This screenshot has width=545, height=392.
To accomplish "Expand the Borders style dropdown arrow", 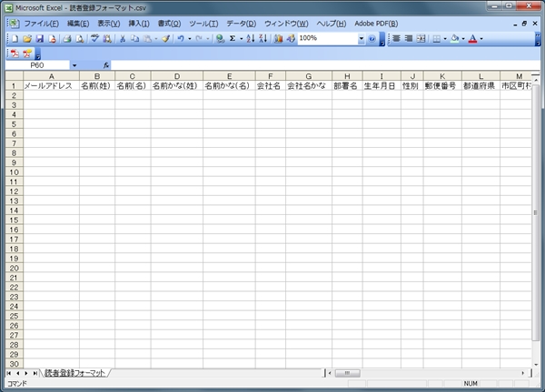I will [445, 38].
